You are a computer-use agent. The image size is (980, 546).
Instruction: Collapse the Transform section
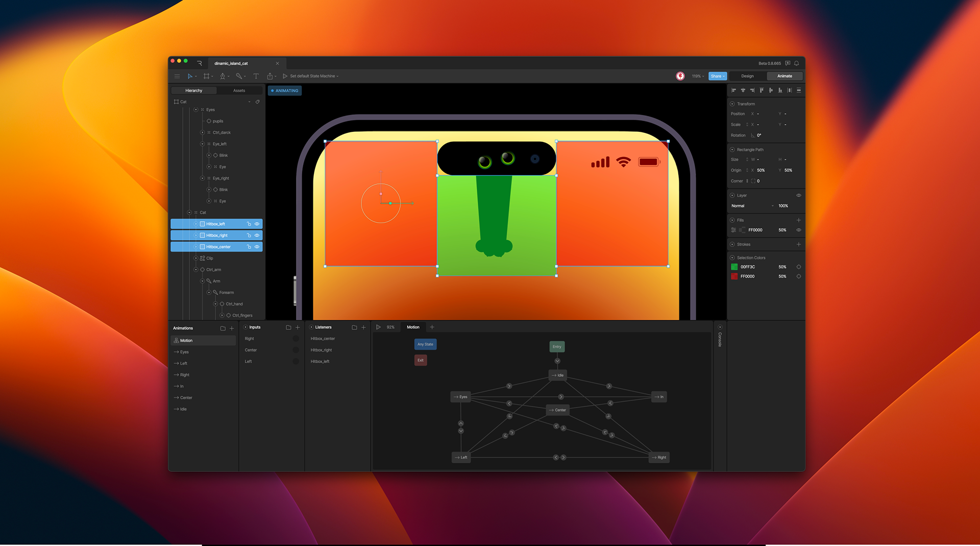point(732,104)
